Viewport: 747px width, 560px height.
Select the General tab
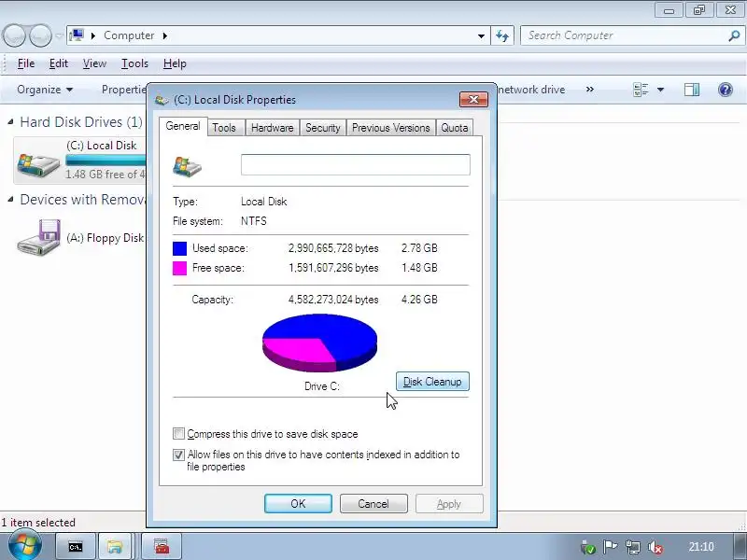(183, 126)
